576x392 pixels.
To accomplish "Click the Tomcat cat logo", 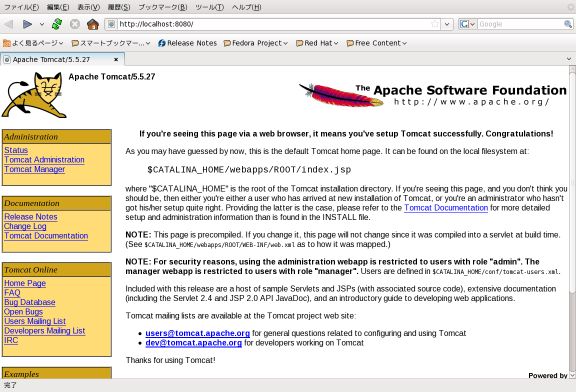I will 35,95.
